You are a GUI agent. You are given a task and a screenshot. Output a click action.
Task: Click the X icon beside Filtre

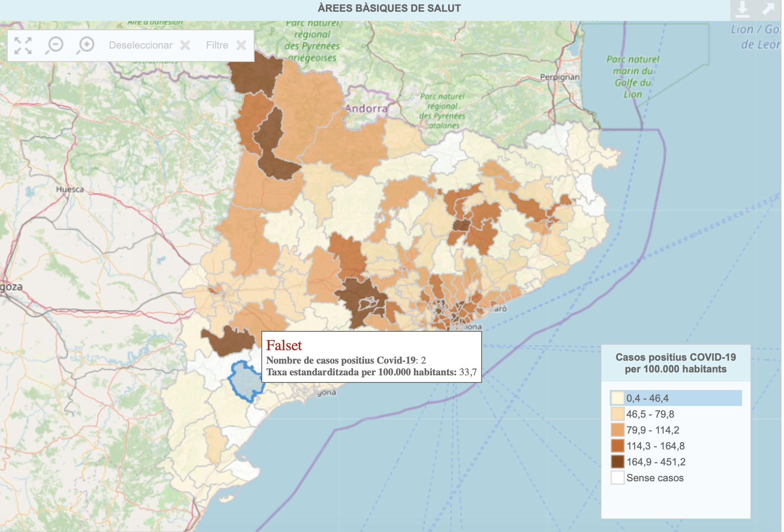pyautogui.click(x=241, y=45)
